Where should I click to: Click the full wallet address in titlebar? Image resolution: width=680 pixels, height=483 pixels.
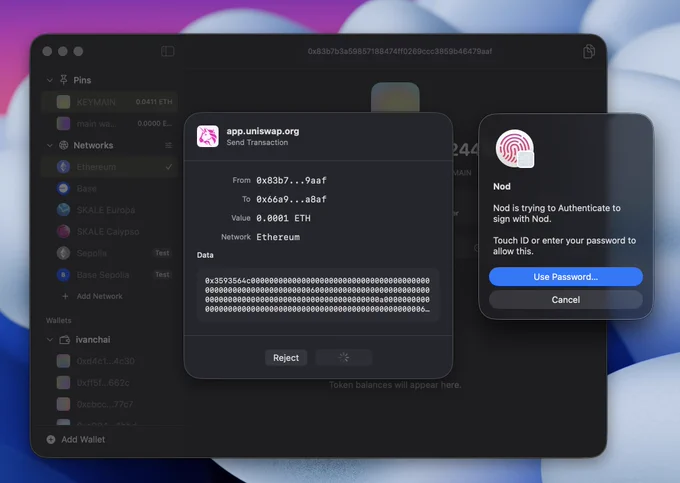(400, 51)
